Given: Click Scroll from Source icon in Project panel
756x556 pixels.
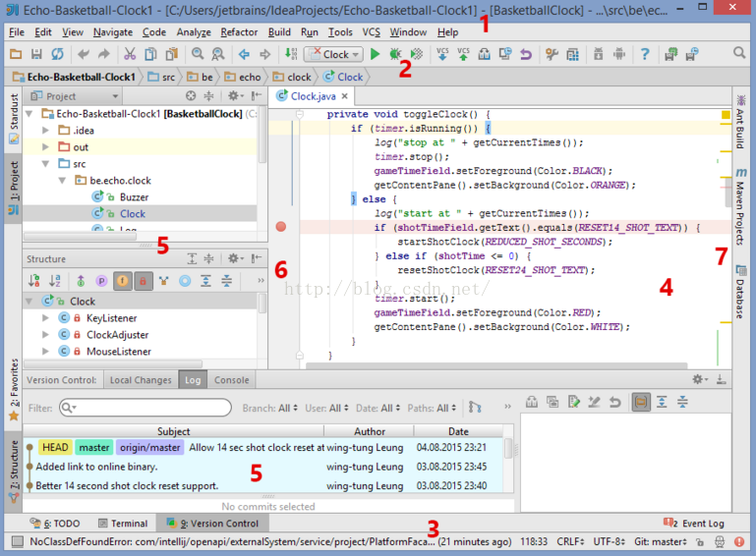Looking at the screenshot, I should click(x=191, y=96).
